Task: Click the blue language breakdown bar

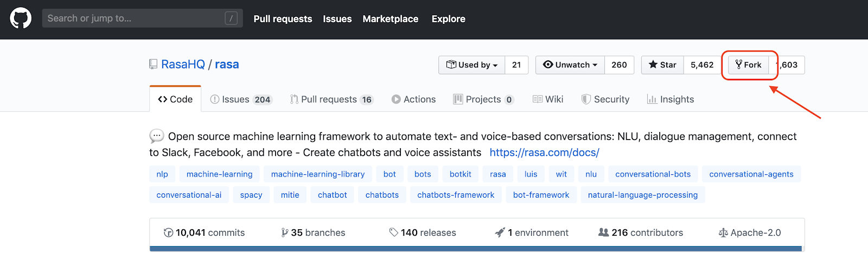Action: pos(477,249)
